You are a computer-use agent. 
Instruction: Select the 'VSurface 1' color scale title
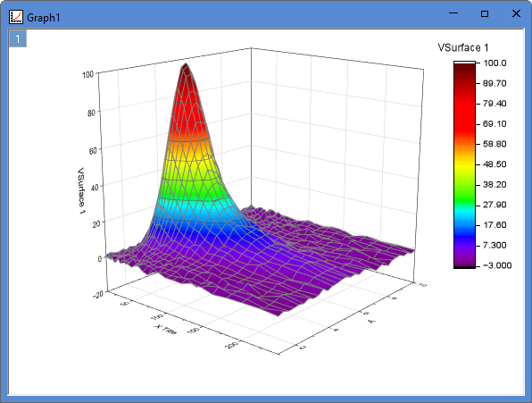click(463, 47)
